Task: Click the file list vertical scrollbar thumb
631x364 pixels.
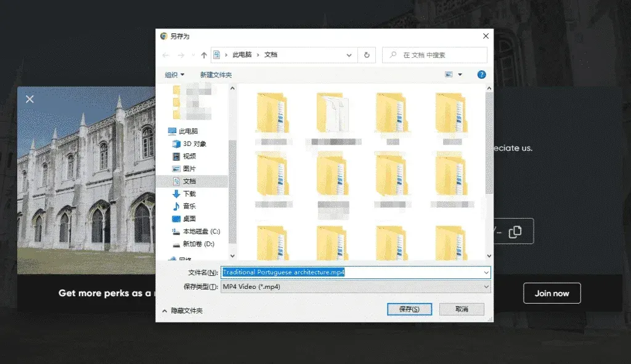Action: (489, 143)
